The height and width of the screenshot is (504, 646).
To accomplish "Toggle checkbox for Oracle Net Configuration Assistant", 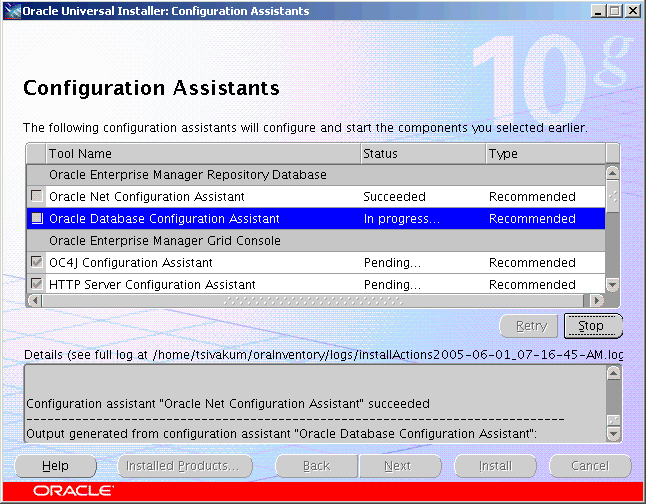I will click(37, 196).
